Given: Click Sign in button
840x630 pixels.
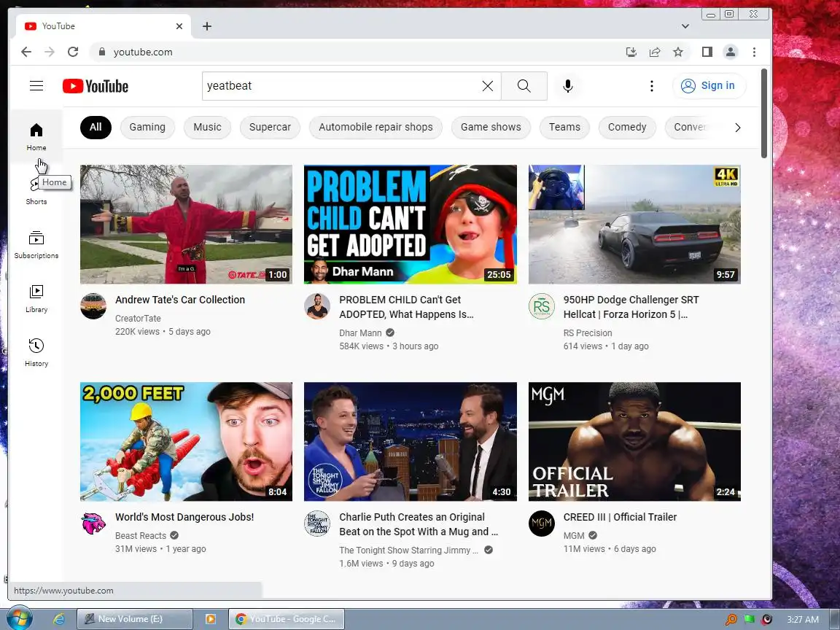Looking at the screenshot, I should [x=709, y=86].
